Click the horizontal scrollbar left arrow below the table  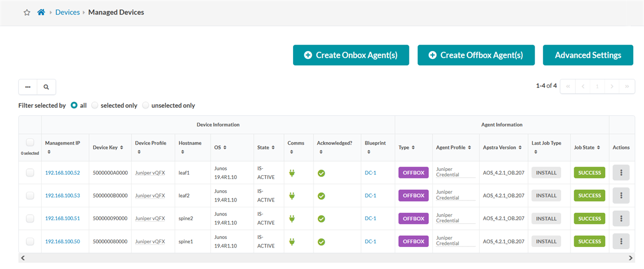point(23,258)
